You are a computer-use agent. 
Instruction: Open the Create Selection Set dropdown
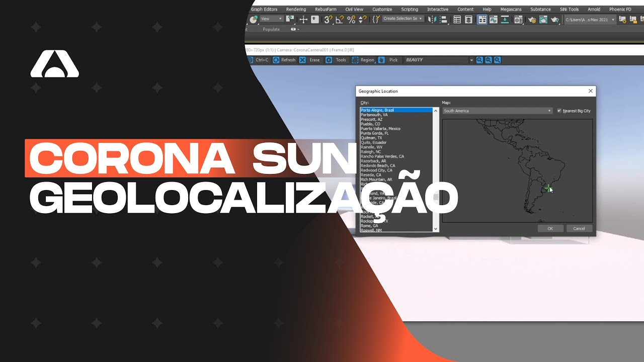pyautogui.click(x=403, y=19)
